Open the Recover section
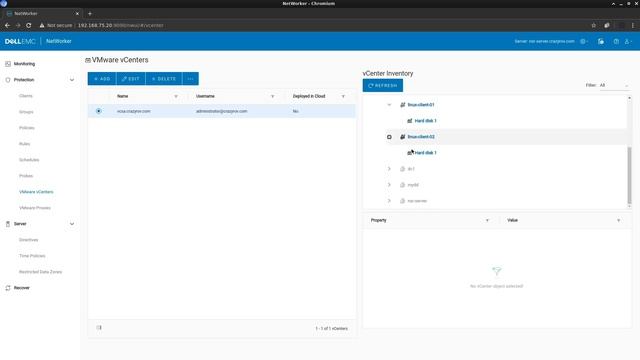Image resolution: width=640 pixels, height=360 pixels. click(22, 288)
